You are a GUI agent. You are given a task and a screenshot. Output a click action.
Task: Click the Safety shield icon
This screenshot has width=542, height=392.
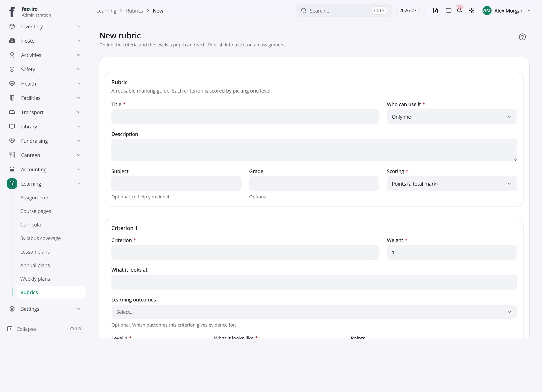pyautogui.click(x=12, y=69)
